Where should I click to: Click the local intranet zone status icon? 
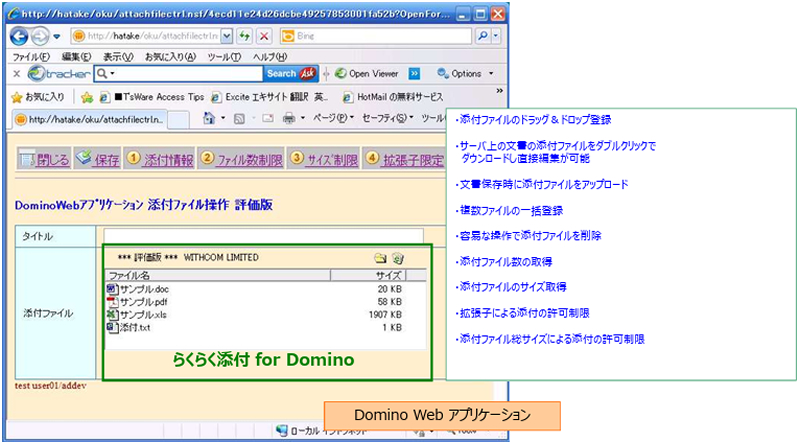pos(282,430)
